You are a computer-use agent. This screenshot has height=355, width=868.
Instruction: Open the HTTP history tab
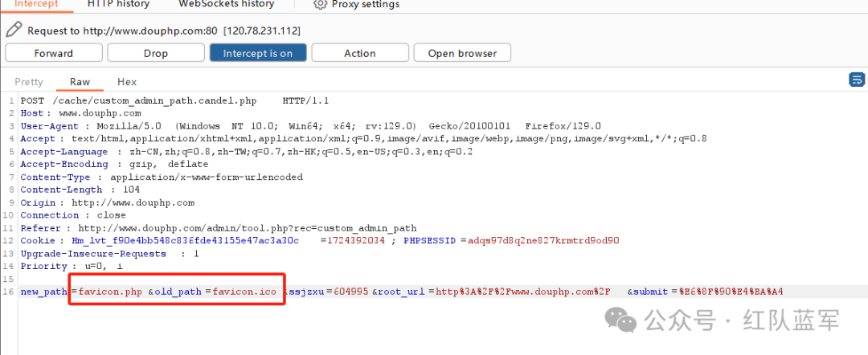(118, 4)
